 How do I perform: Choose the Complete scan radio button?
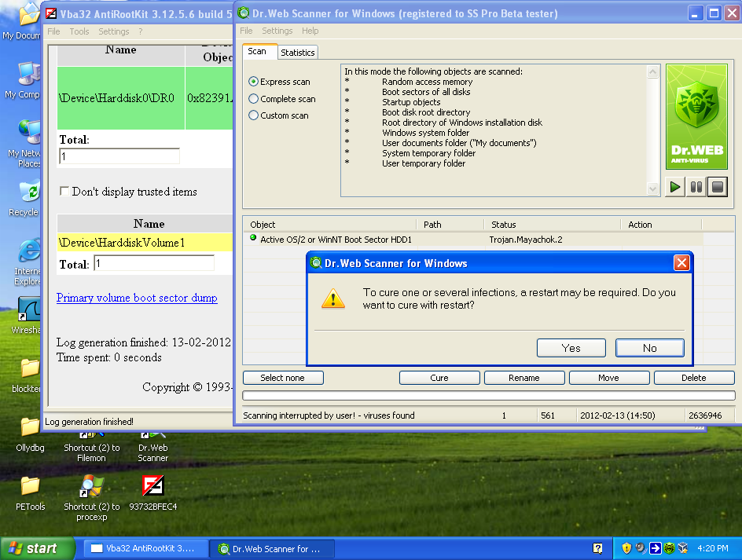pyautogui.click(x=254, y=99)
